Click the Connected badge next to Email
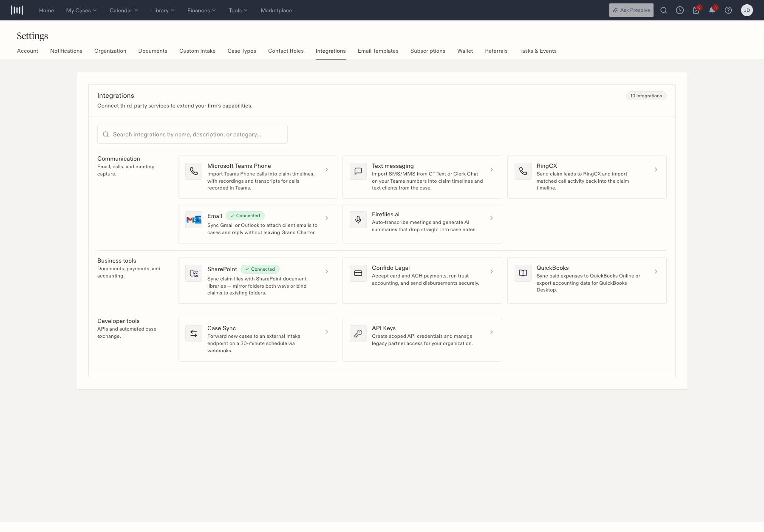 tap(245, 216)
